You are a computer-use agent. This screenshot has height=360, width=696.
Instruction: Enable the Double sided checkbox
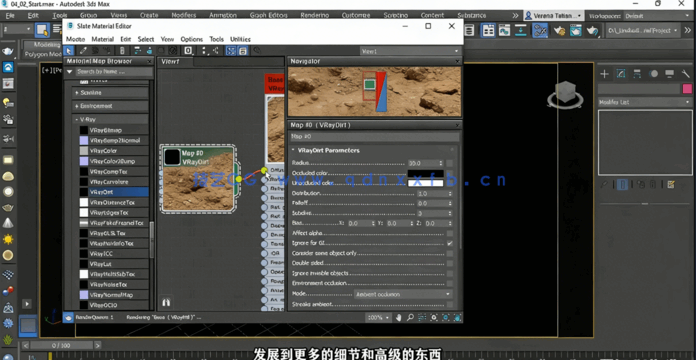[x=450, y=263]
